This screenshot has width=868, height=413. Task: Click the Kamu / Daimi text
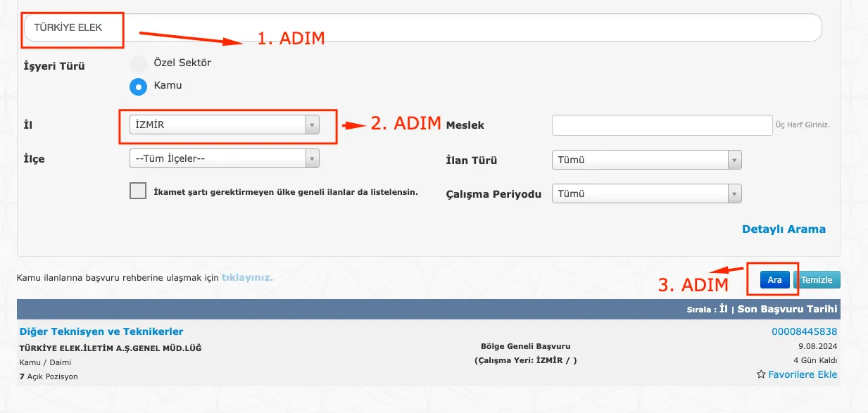(46, 362)
